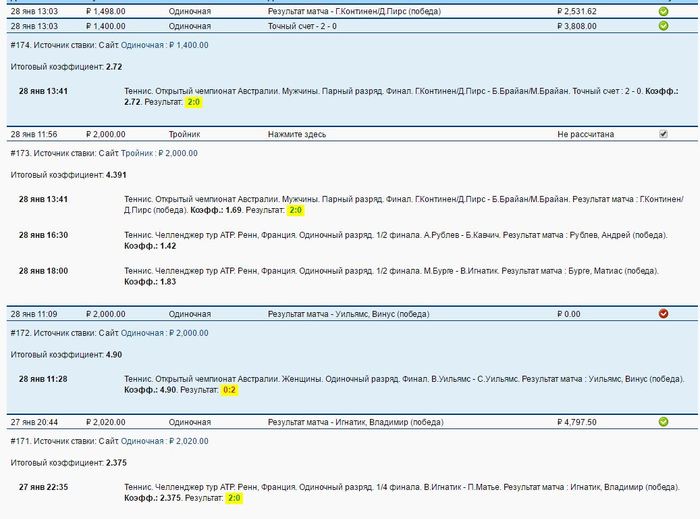The width and height of the screenshot is (700, 519).
Task: Collapse the 28 янв 11:56 Тройник bet row
Action: pos(352,134)
